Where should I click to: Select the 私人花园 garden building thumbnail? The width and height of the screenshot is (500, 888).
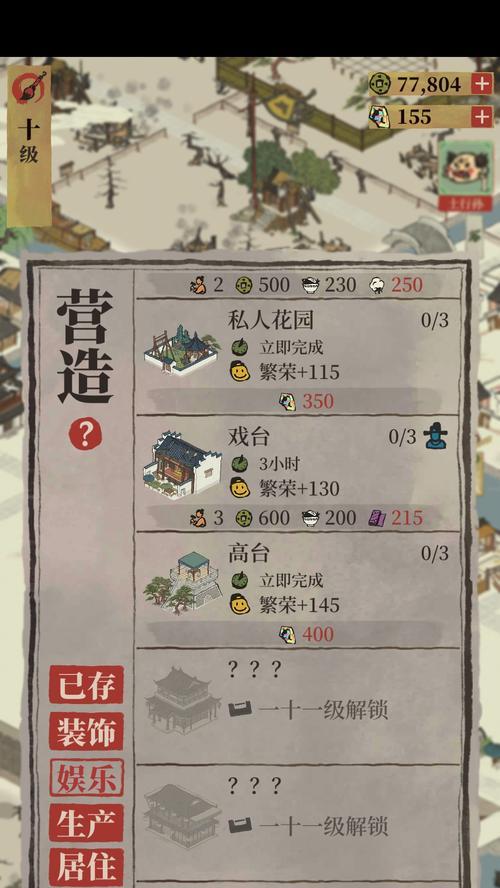(x=181, y=349)
